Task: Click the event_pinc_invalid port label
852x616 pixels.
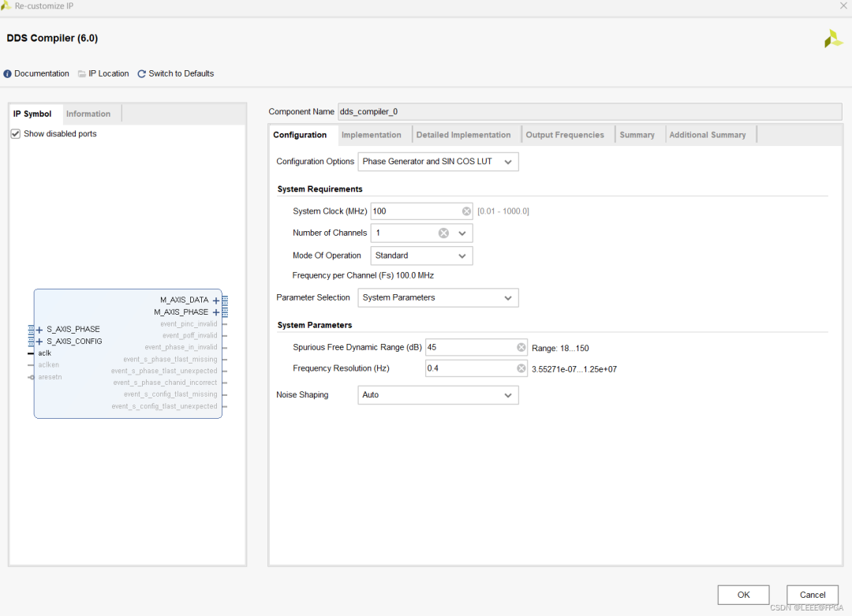Action: pyautogui.click(x=189, y=324)
